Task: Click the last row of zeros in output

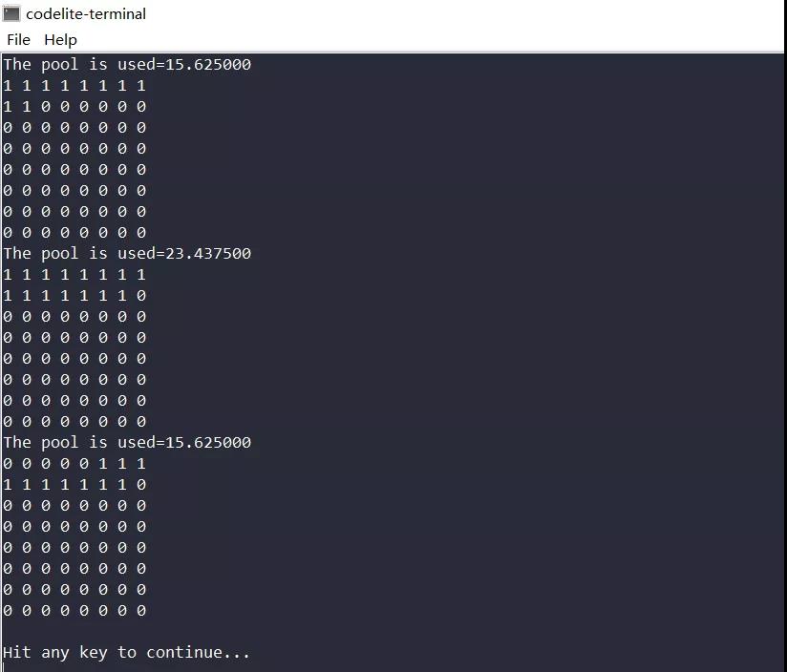Action: [74, 610]
